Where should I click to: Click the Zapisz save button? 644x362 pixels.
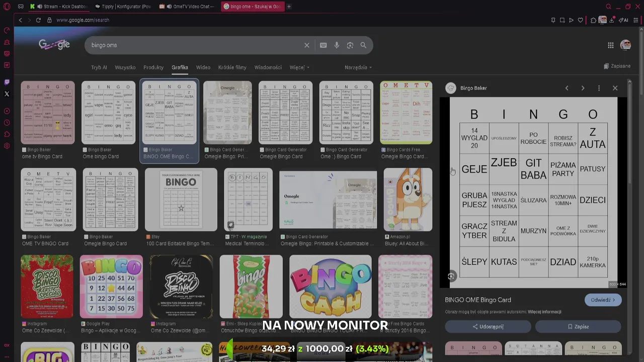pyautogui.click(x=578, y=327)
